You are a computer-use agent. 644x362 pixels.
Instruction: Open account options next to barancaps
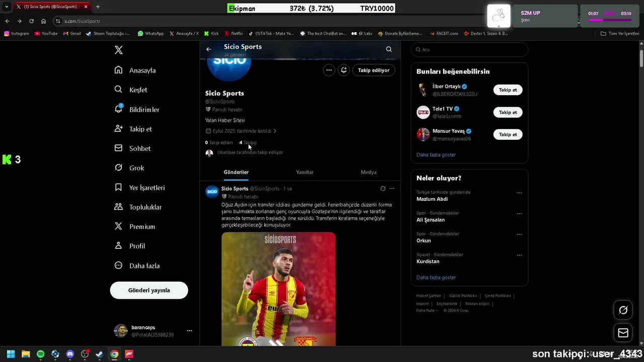tap(190, 331)
